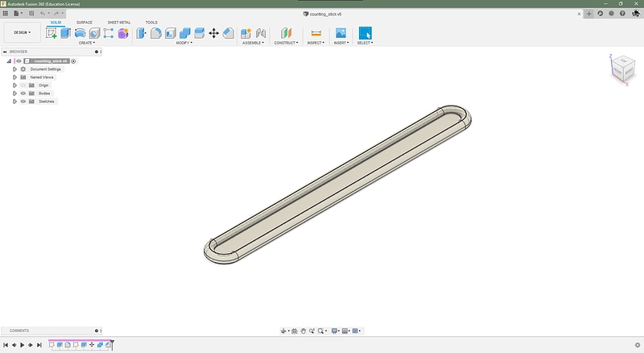Toggle visibility of Sketches folder
The height and width of the screenshot is (353, 644).
click(23, 102)
